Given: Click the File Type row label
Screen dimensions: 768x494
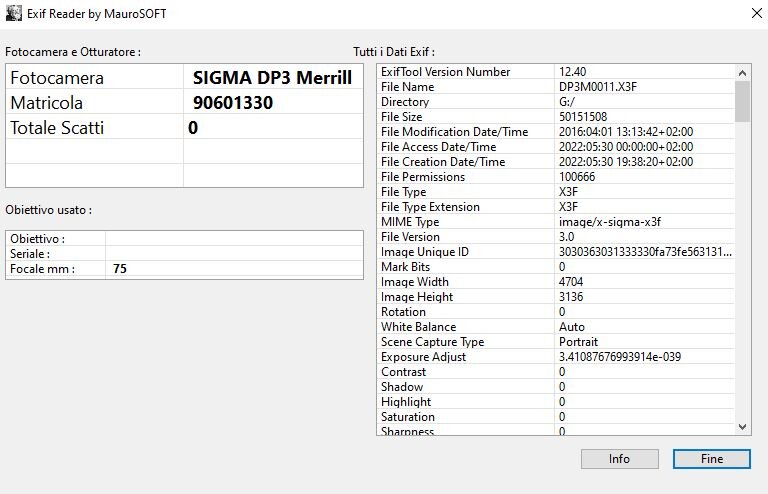Looking at the screenshot, I should pyautogui.click(x=404, y=192).
